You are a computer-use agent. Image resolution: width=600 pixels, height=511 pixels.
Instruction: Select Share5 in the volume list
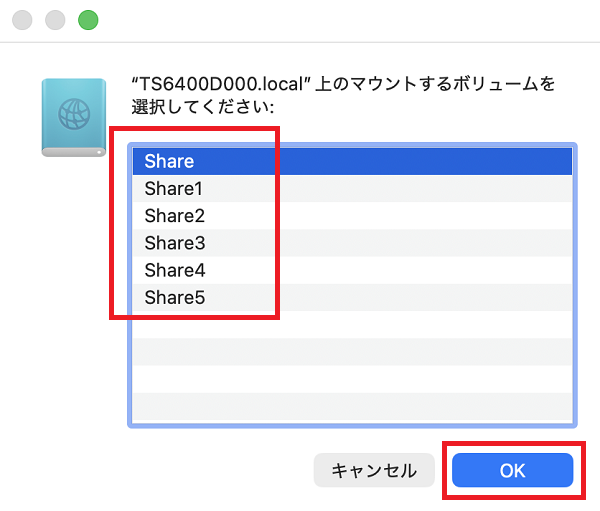pos(350,297)
